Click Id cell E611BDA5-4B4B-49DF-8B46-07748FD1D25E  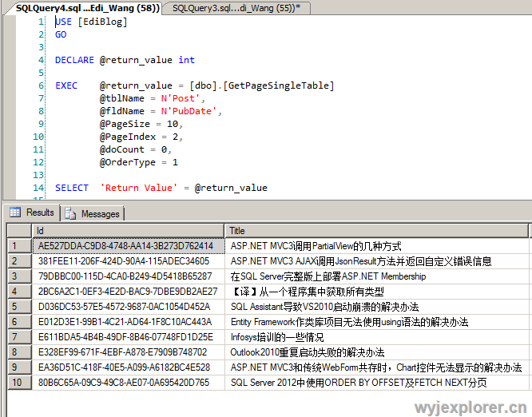coord(129,337)
